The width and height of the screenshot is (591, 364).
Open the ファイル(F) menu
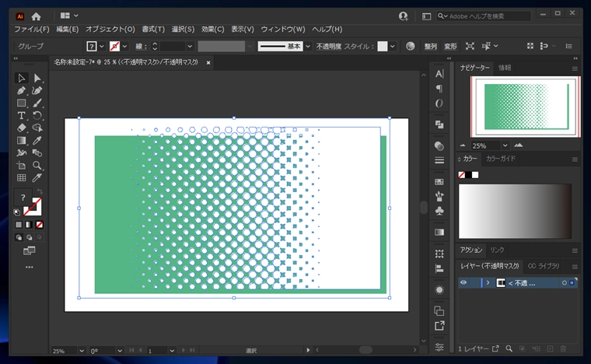pyautogui.click(x=32, y=29)
